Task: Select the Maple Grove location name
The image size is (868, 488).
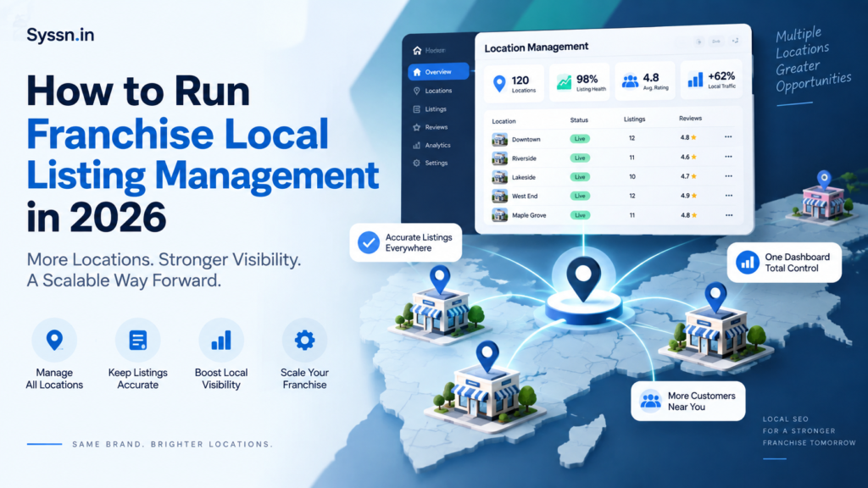Action: pyautogui.click(x=529, y=215)
